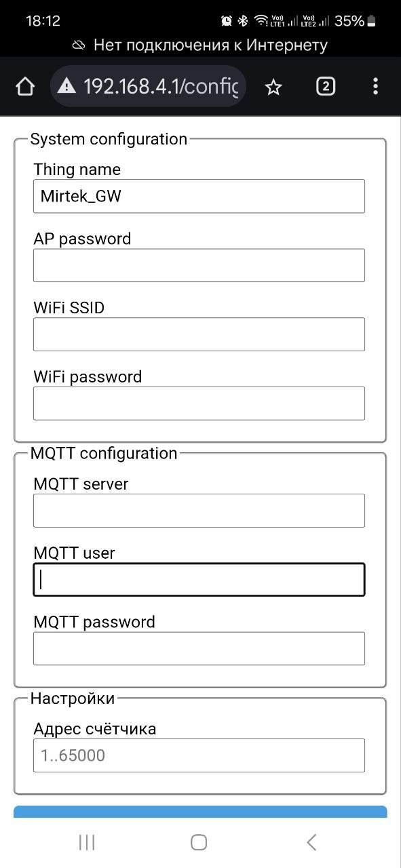Focus the MQTT user field
Viewport: 401px width, 868px height.
[x=199, y=580]
